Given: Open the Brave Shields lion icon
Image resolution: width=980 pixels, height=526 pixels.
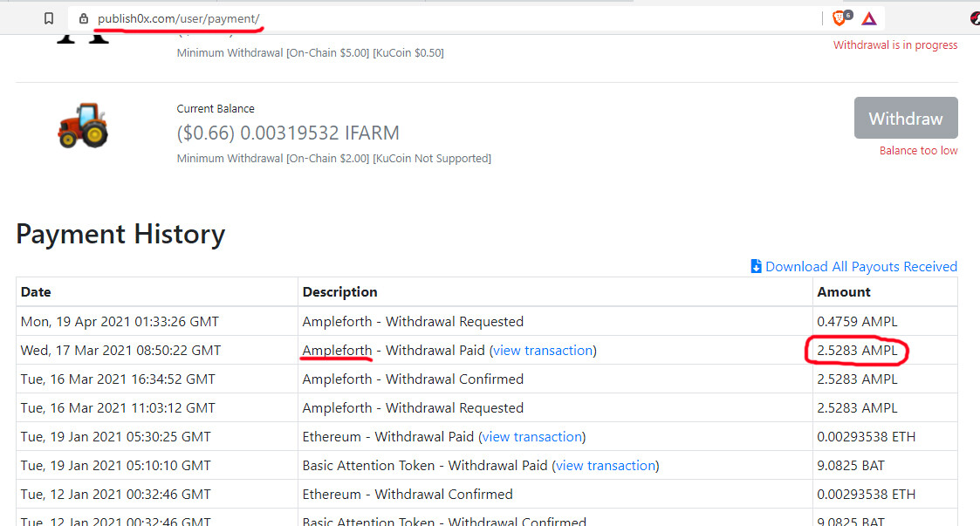Looking at the screenshot, I should coord(840,17).
